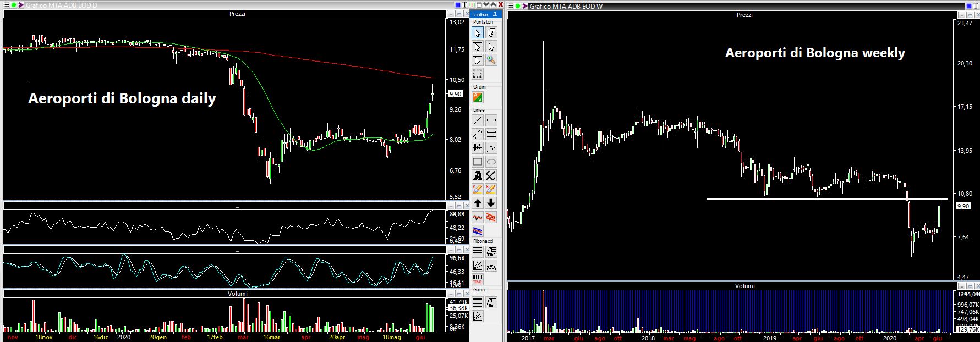Select the 'Aeroporti di Bologna weekly' chart label
This screenshot has width=980, height=342.
[815, 53]
